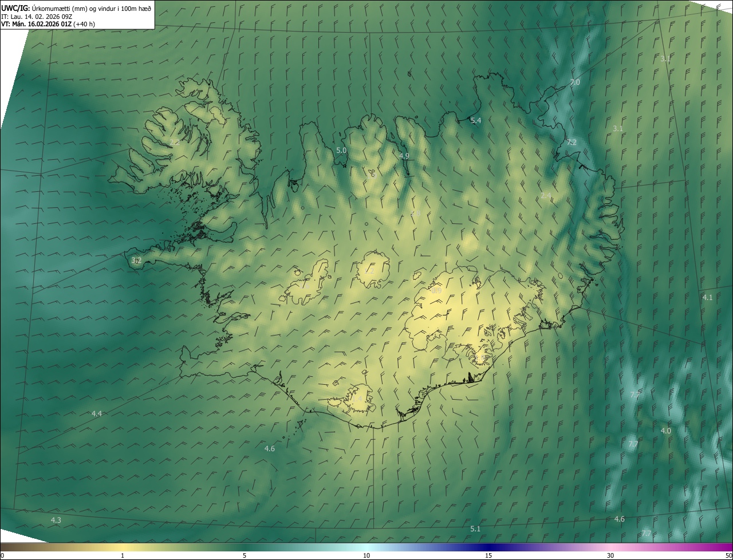Viewport: 733px width, 560px height.
Task: Click the 4.4 value label over southwest sea
Action: tap(96, 413)
